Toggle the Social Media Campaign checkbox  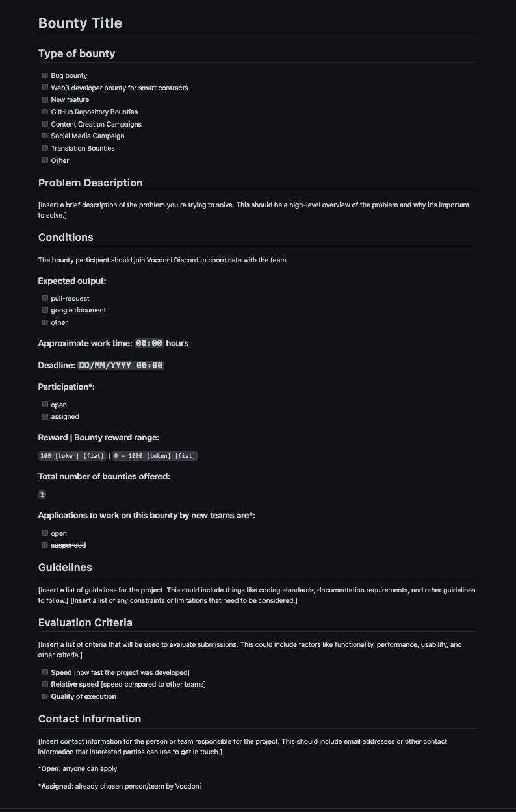45,136
